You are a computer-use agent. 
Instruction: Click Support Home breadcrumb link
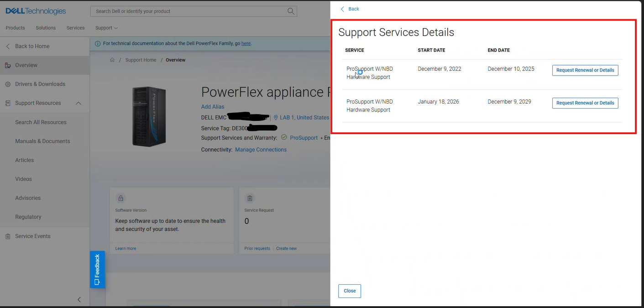click(x=141, y=60)
